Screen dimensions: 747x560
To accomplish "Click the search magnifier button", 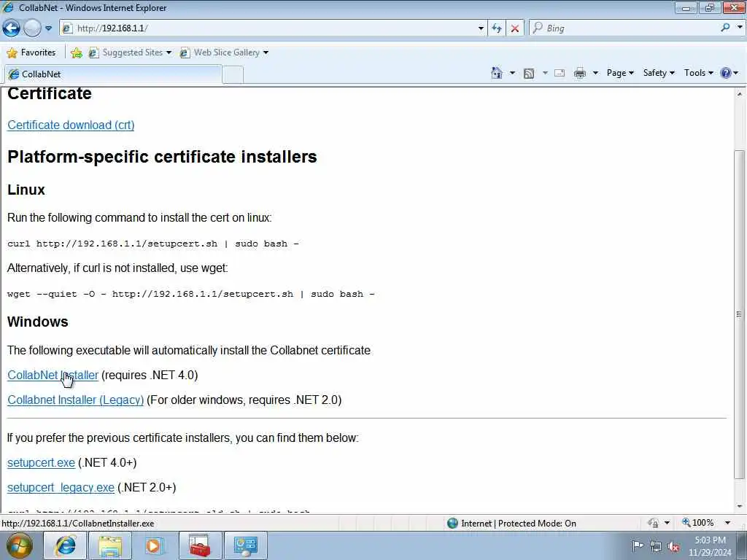I will (x=725, y=28).
